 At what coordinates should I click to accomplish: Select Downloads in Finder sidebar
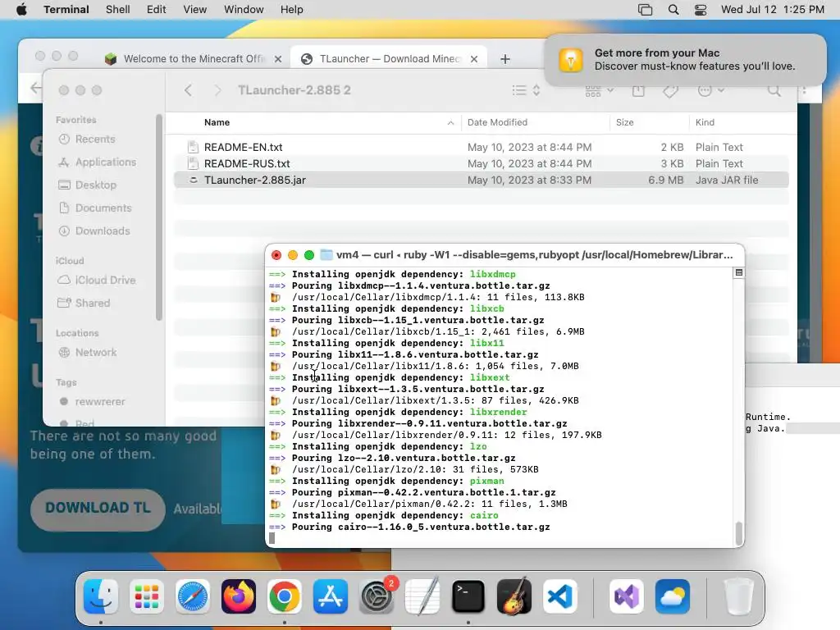(x=103, y=231)
